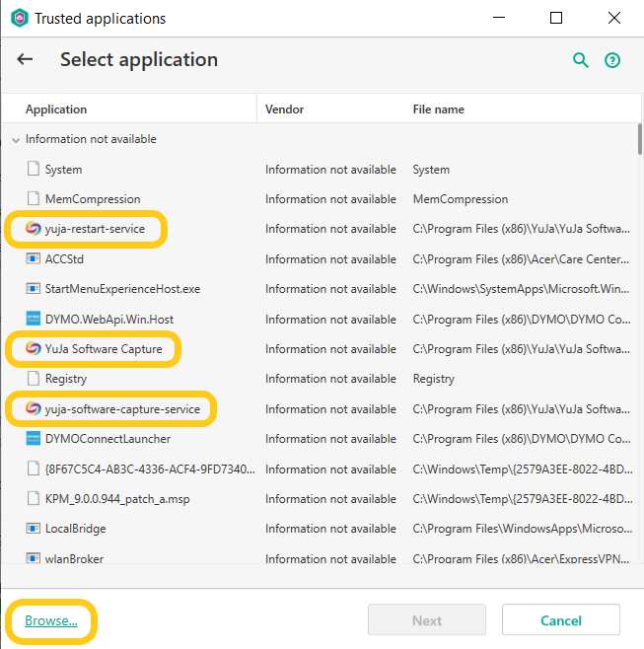The image size is (644, 649).
Task: Click the yuja-software-capture-service icon
Action: pos(34,408)
